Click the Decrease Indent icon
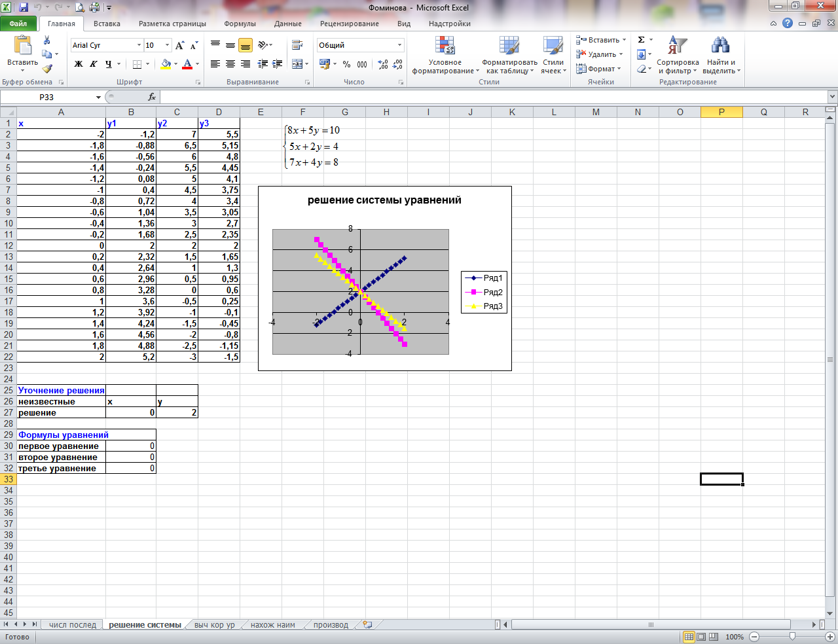Image resolution: width=838 pixels, height=644 pixels. tap(263, 64)
